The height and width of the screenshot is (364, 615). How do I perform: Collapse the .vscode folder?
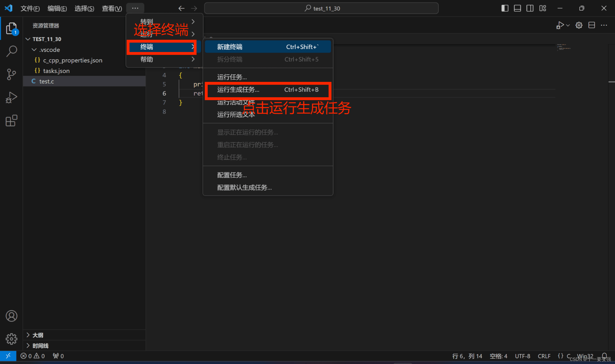[x=84, y=49]
